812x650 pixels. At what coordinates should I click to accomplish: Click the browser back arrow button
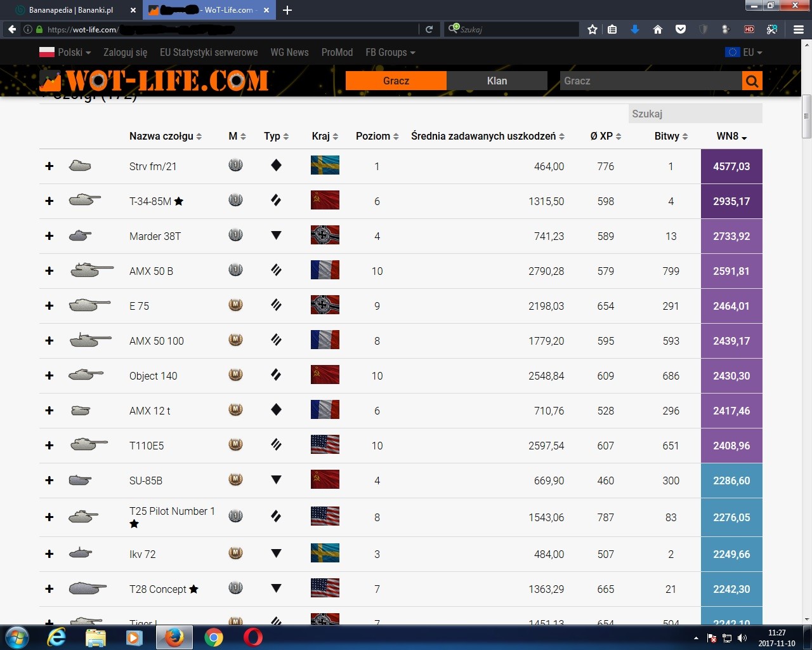(11, 29)
